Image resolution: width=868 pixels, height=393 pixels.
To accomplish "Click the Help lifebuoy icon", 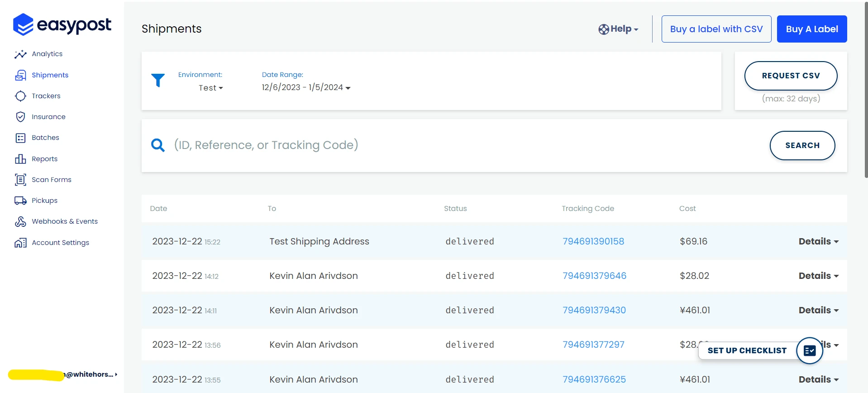I will 604,29.
